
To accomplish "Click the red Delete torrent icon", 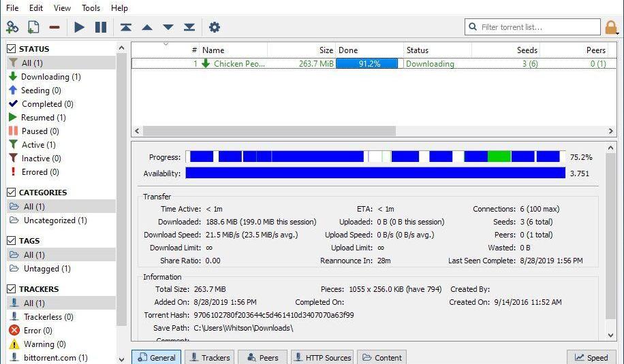I will coord(54,27).
